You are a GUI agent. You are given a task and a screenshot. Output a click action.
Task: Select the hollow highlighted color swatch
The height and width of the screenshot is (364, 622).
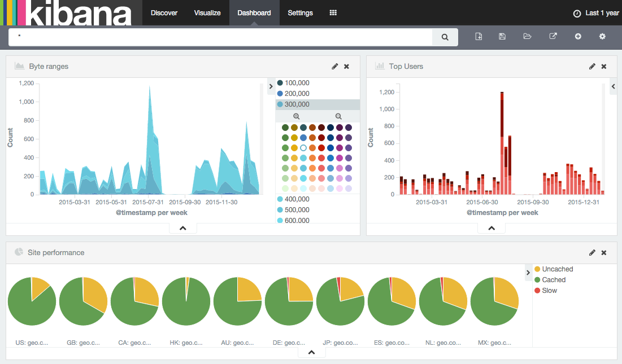tap(303, 148)
